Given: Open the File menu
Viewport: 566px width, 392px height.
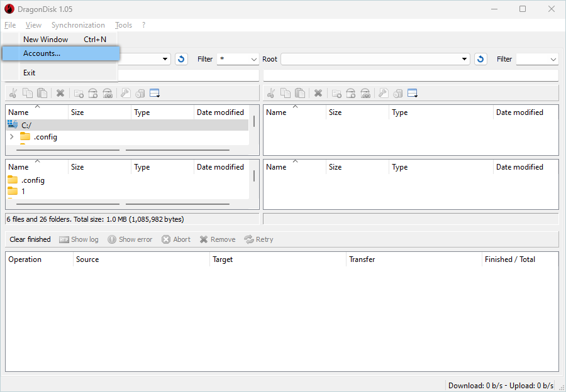Looking at the screenshot, I should 10,25.
